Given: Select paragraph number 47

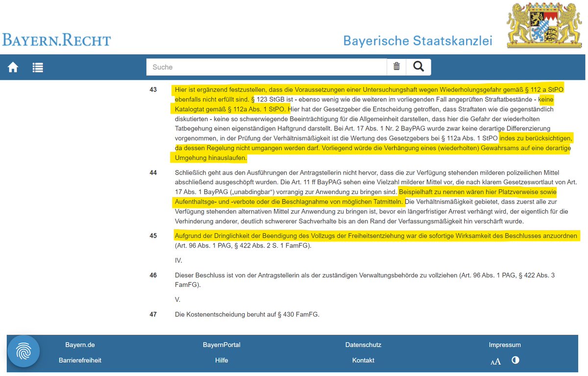Looking at the screenshot, I should (153, 314).
